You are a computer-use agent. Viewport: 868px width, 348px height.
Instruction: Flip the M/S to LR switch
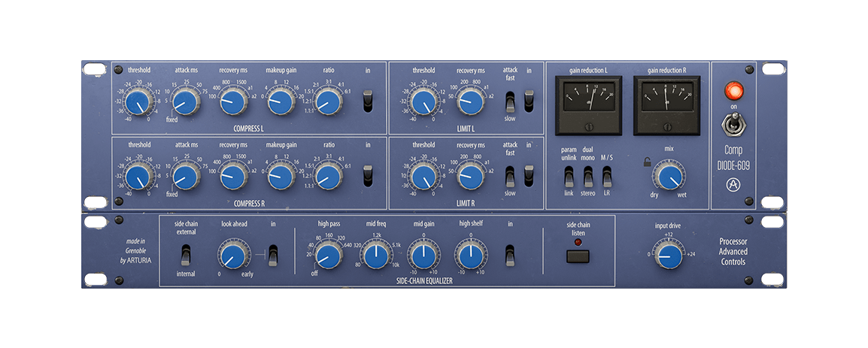(607, 176)
